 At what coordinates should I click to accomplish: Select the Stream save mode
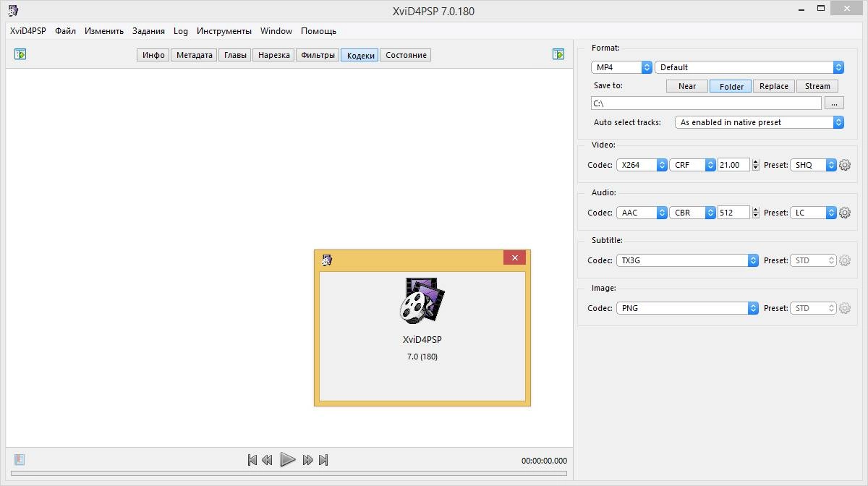click(x=817, y=86)
